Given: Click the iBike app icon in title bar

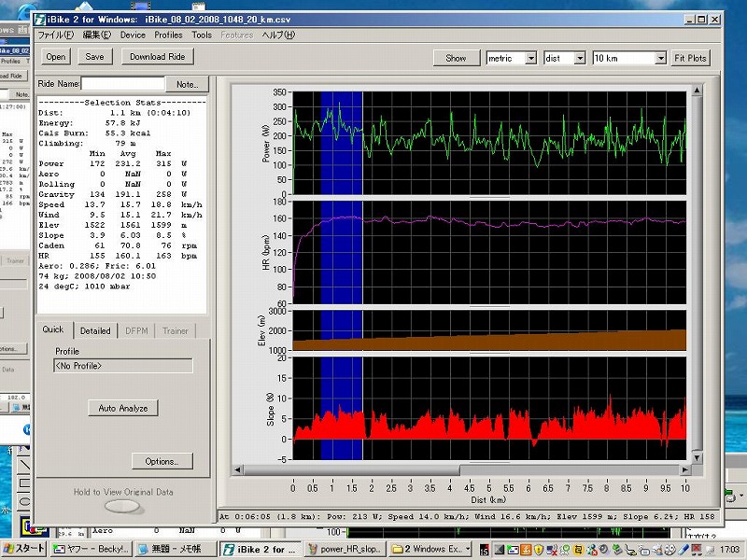Looking at the screenshot, I should pyautogui.click(x=38, y=18).
